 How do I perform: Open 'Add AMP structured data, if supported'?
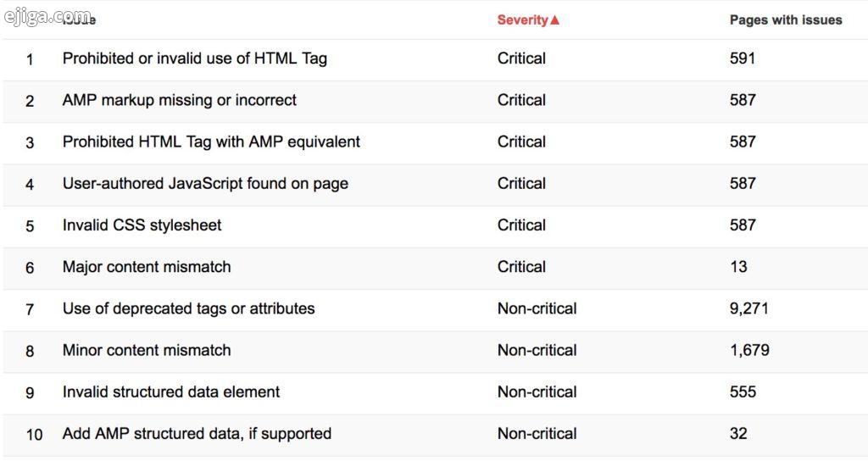point(197,433)
